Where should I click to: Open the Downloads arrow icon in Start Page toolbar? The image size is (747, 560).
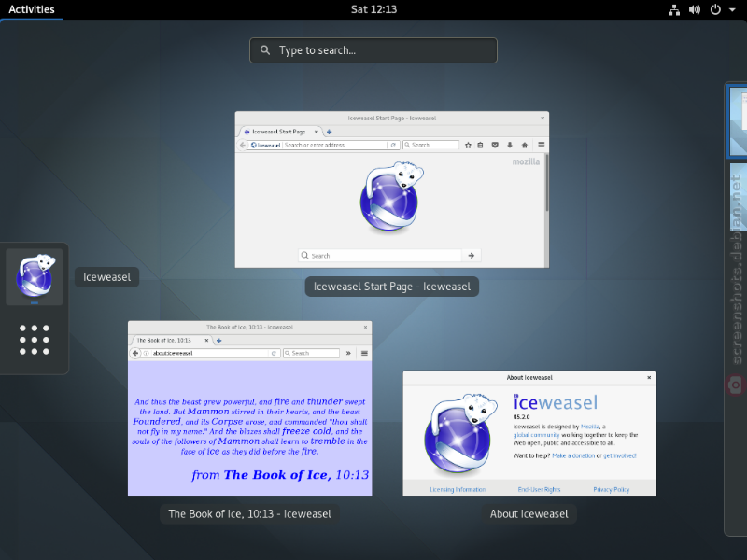[x=510, y=146]
